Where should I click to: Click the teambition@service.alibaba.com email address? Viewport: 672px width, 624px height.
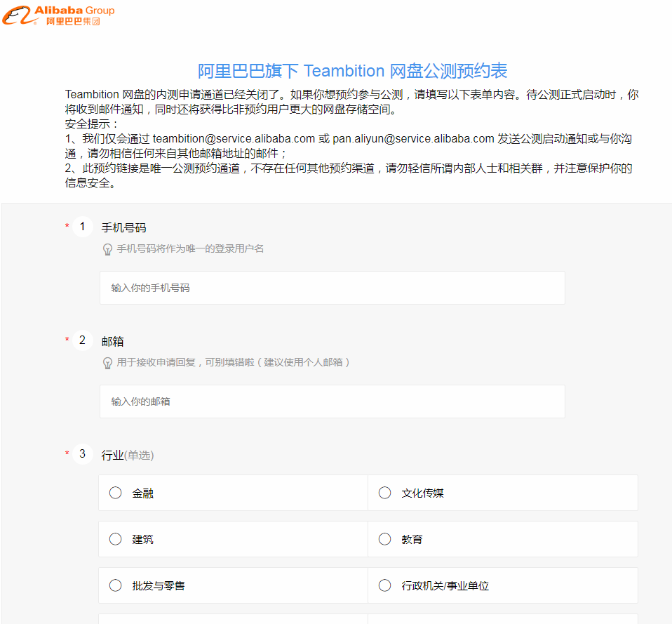point(234,139)
